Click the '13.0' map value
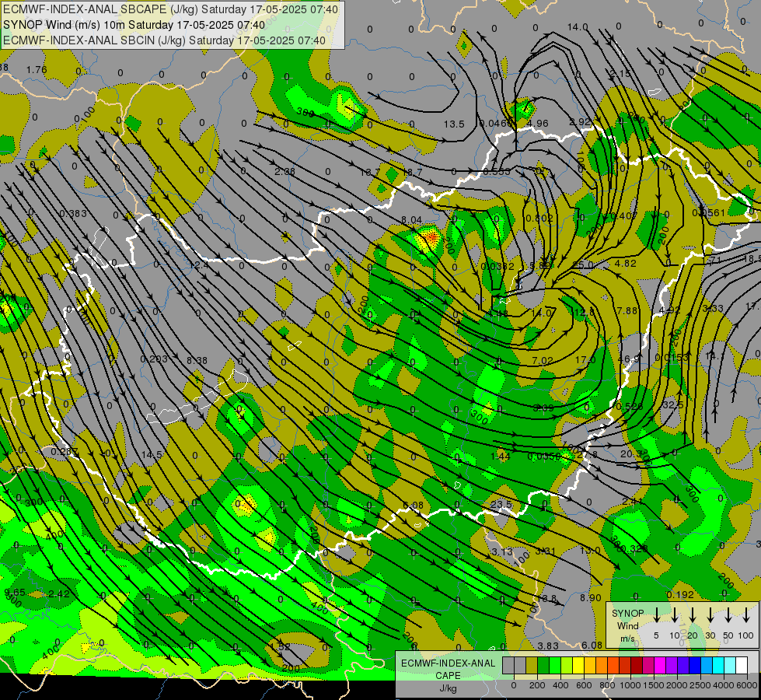The image size is (761, 700). 590,551
